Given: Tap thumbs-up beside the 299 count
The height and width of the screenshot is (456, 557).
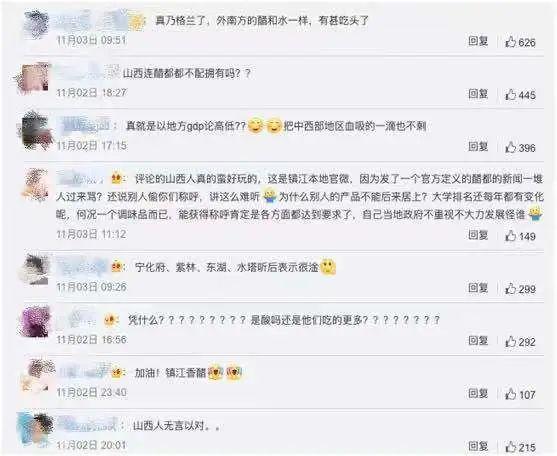Looking at the screenshot, I should [x=510, y=288].
